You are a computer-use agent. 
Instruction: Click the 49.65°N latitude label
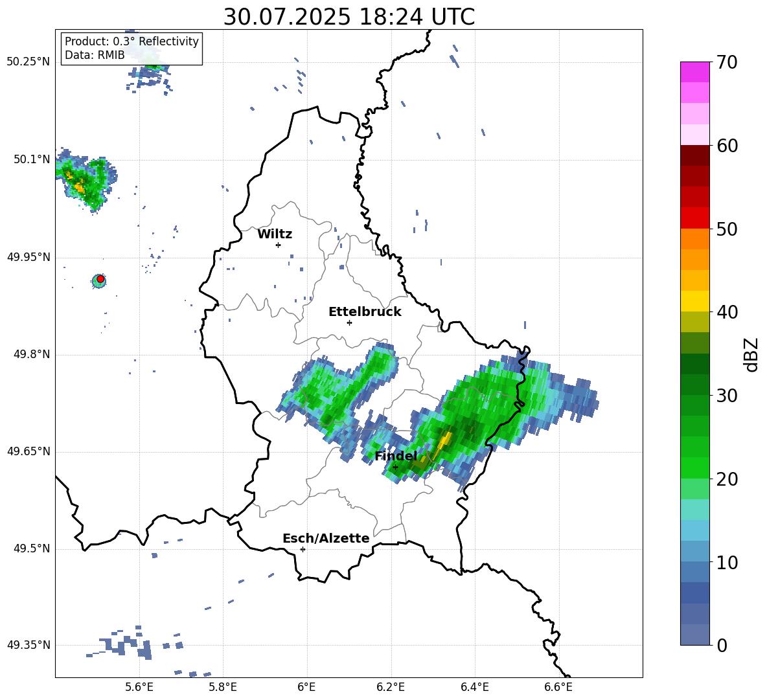[x=29, y=451]
